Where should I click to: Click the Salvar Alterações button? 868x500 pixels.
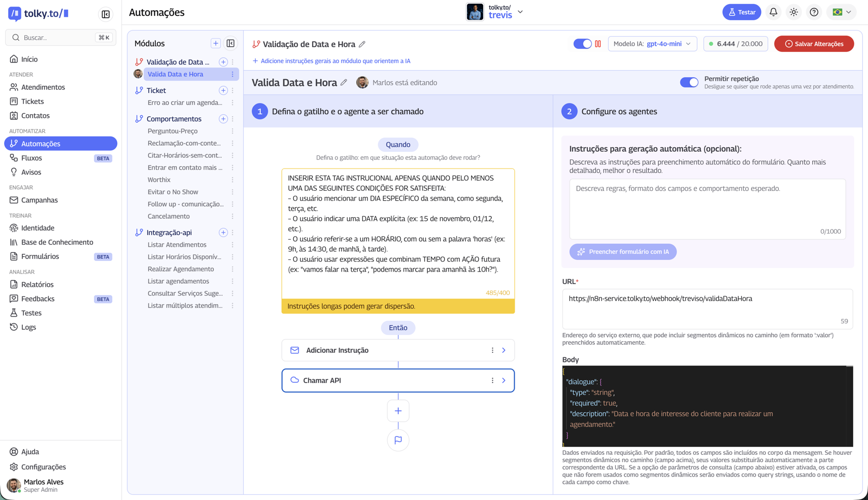click(814, 44)
